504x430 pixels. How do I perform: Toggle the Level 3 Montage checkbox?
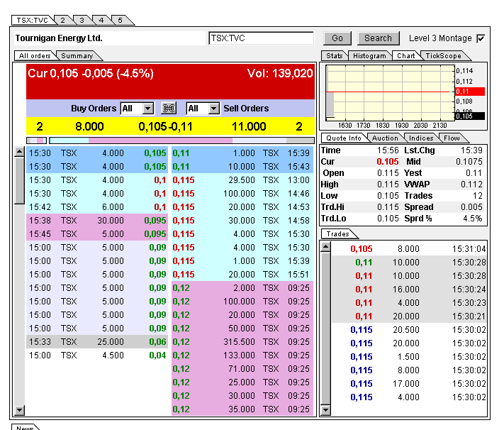point(481,38)
